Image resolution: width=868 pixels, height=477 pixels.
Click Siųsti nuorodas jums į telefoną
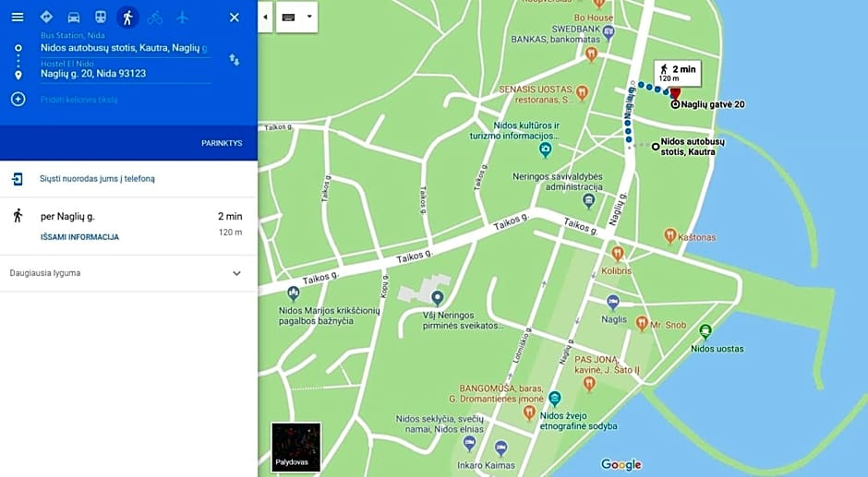tap(97, 179)
